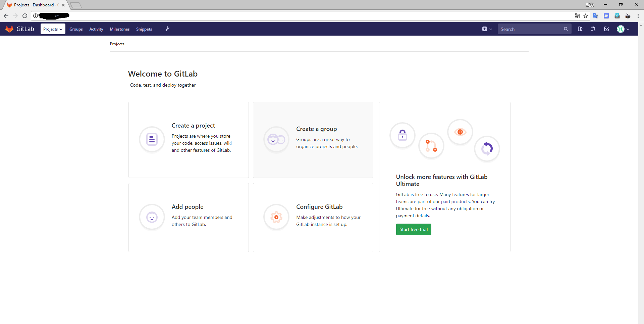Bookmark the page with star icon
The width and height of the screenshot is (644, 324).
tap(586, 16)
